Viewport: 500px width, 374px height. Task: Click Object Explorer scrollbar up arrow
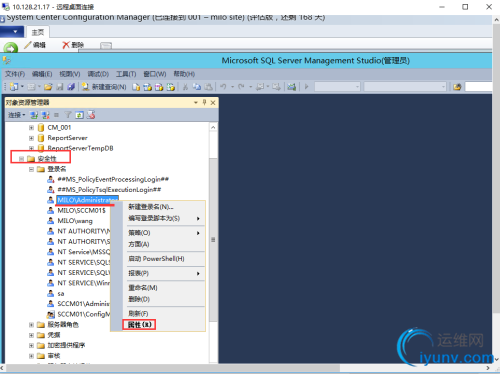tap(213, 127)
